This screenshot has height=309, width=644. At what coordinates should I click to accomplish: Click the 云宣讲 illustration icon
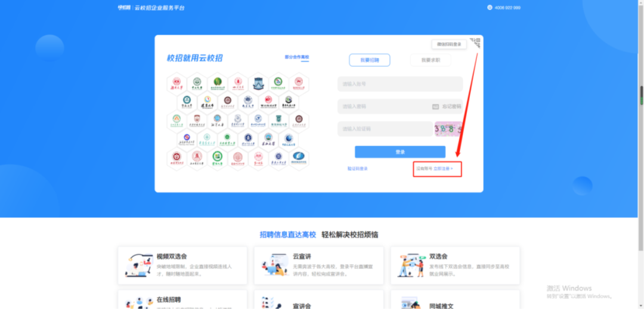pyautogui.click(x=274, y=265)
